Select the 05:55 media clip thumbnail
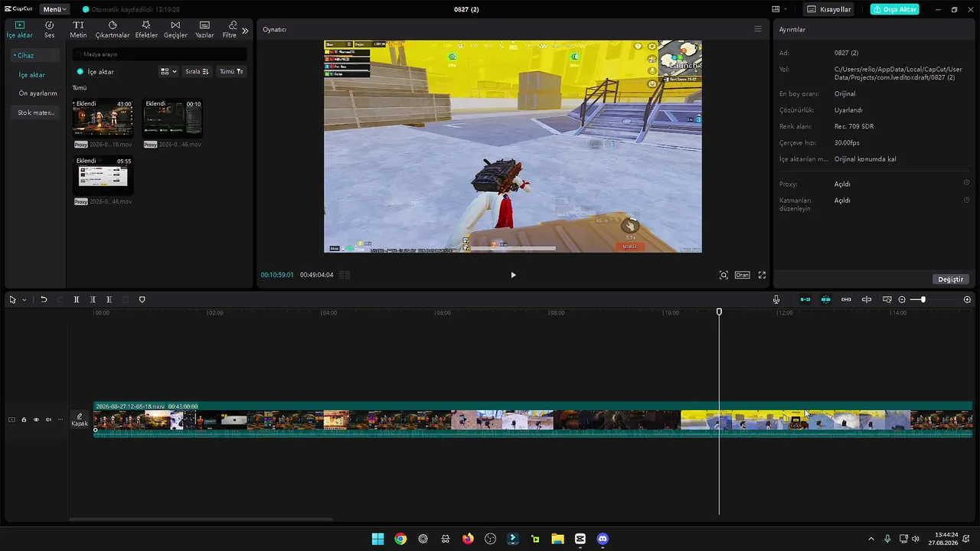Image resolution: width=980 pixels, height=551 pixels. click(103, 175)
